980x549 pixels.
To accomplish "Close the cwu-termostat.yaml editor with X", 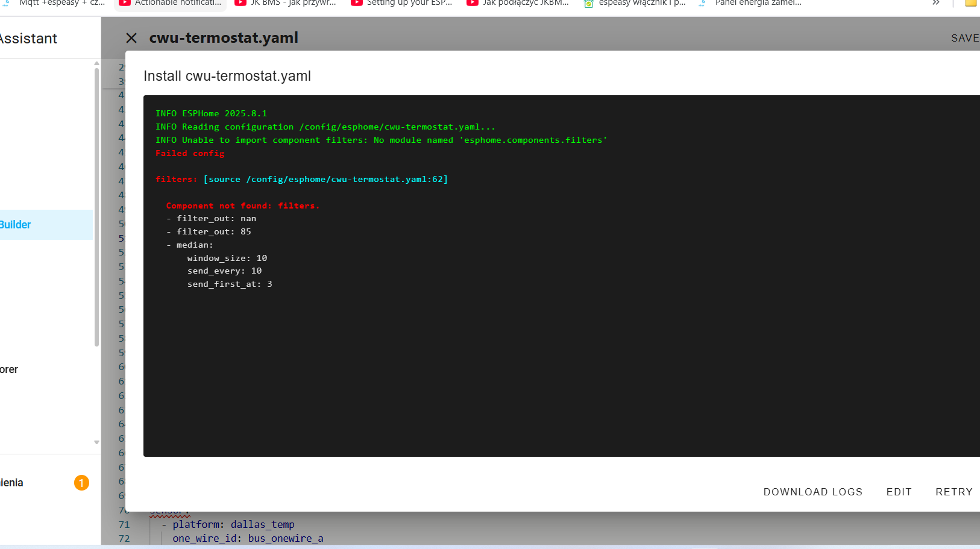I will 131,38.
